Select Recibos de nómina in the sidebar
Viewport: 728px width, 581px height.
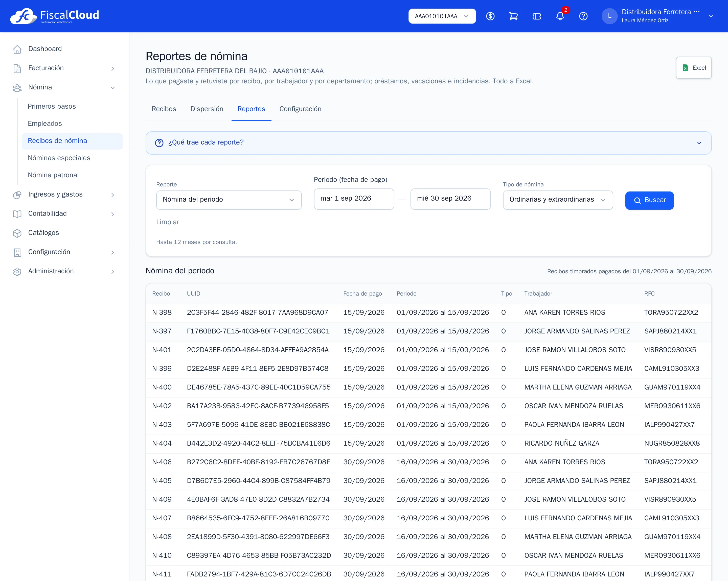72,141
